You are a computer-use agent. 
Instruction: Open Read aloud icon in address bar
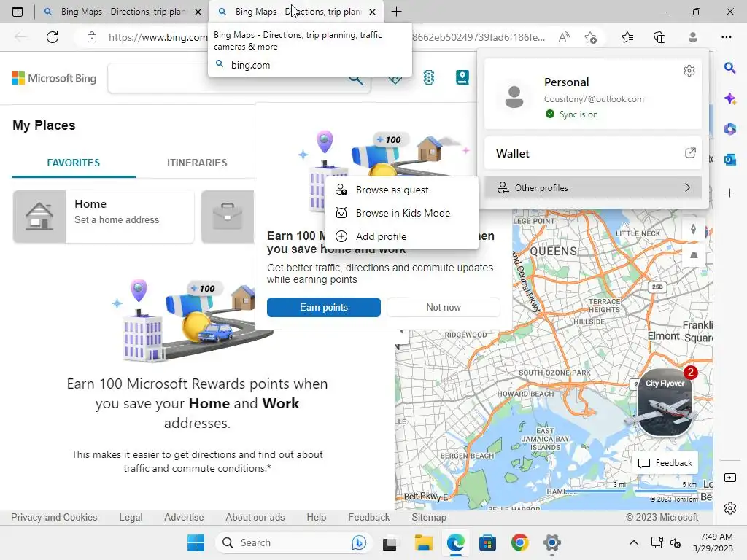point(564,37)
